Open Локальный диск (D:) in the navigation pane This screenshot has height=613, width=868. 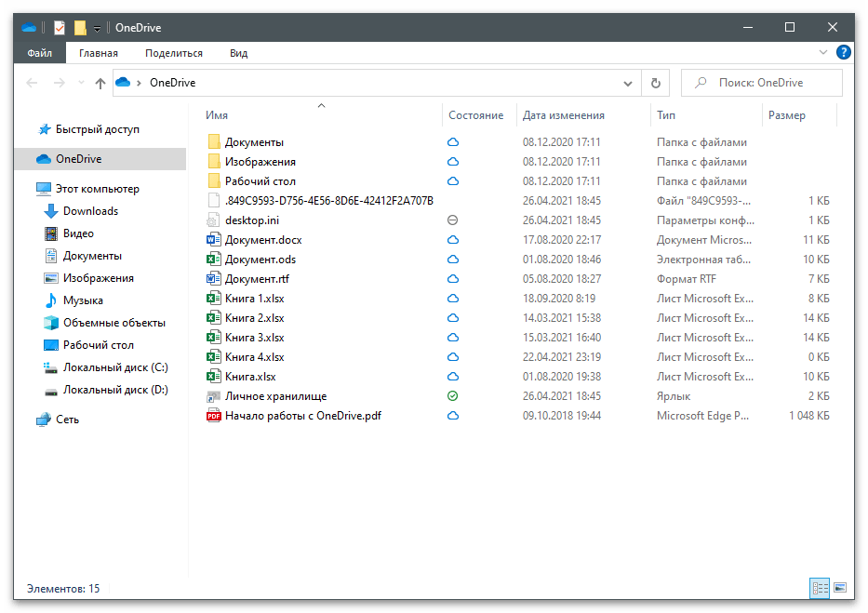point(115,390)
